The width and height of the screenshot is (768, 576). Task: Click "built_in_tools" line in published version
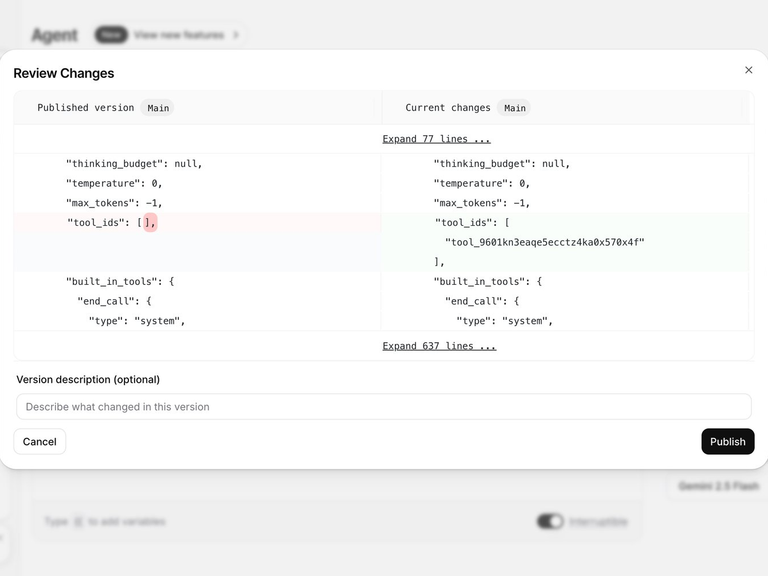(120, 282)
